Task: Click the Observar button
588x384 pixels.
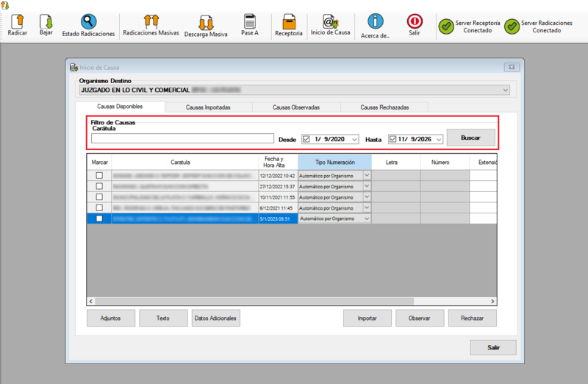Action: pyautogui.click(x=420, y=318)
